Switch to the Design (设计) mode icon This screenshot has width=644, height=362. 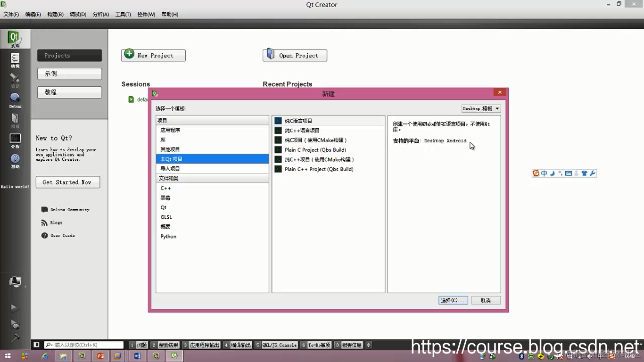(x=15, y=80)
